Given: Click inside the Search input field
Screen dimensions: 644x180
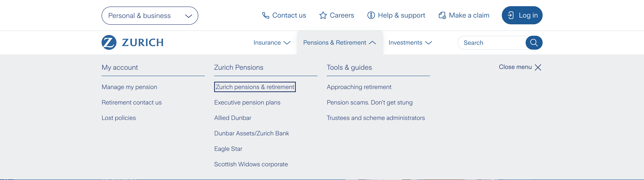Looking at the screenshot, I should [492, 43].
